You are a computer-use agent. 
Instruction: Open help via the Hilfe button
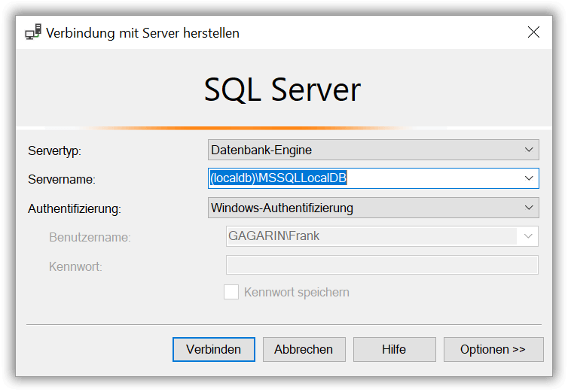(x=395, y=350)
